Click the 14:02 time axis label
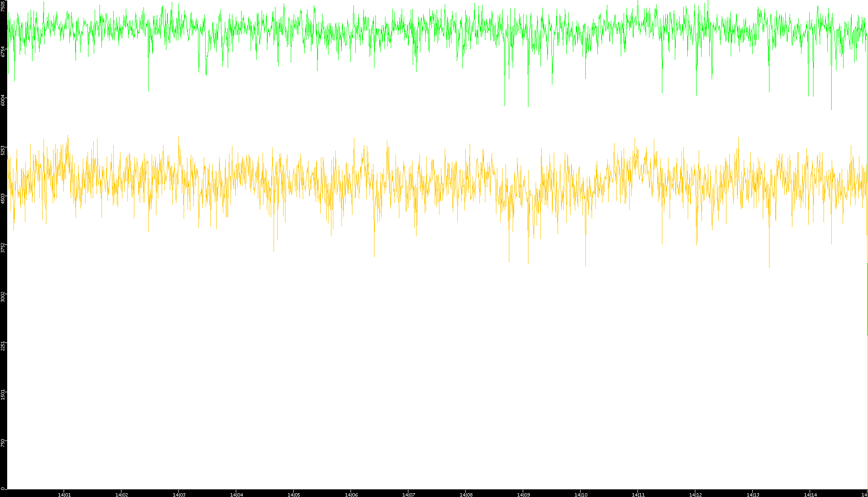The image size is (868, 497). coord(121,495)
